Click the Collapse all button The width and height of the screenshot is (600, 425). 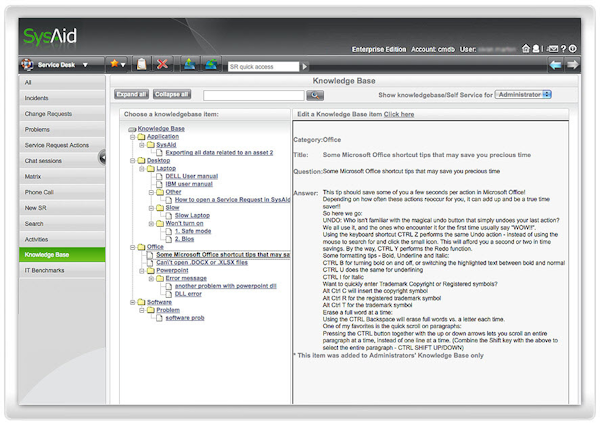pos(172,94)
